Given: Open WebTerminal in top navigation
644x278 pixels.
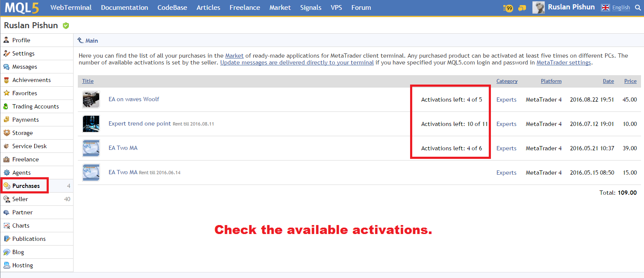Looking at the screenshot, I should tap(71, 8).
